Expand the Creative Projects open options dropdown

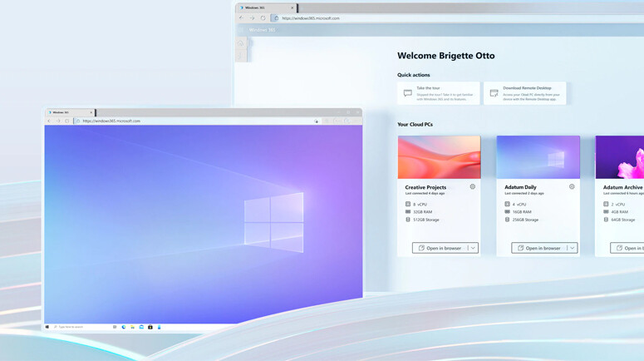pos(473,248)
